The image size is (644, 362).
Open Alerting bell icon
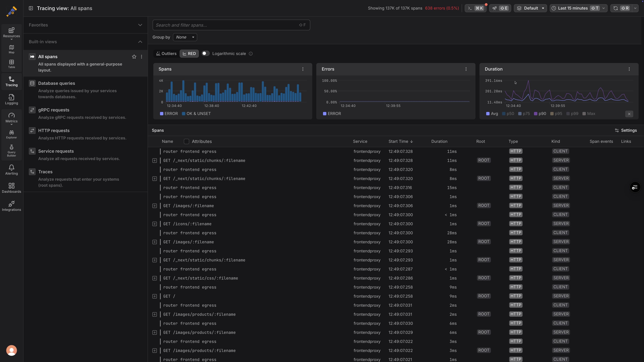click(11, 170)
